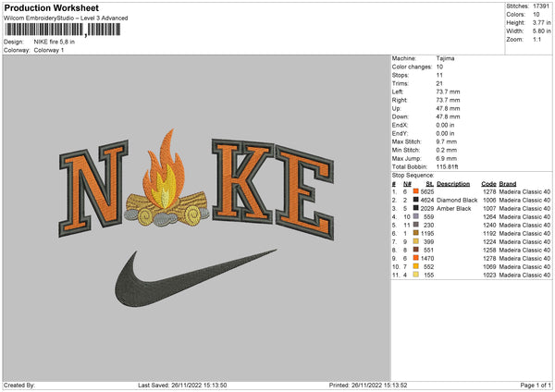This screenshot has height=392, width=555.
Task: Click code 1264 in stop row 4
Action: click(489, 216)
